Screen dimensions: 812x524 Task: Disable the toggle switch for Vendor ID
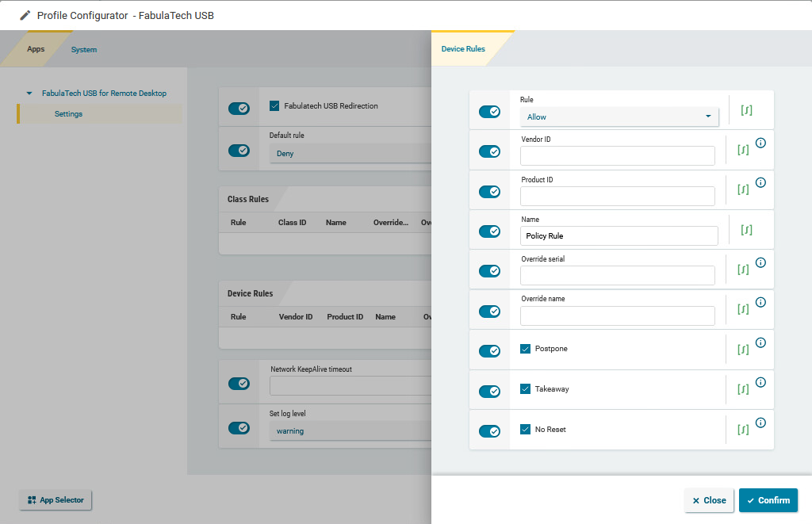pos(489,151)
